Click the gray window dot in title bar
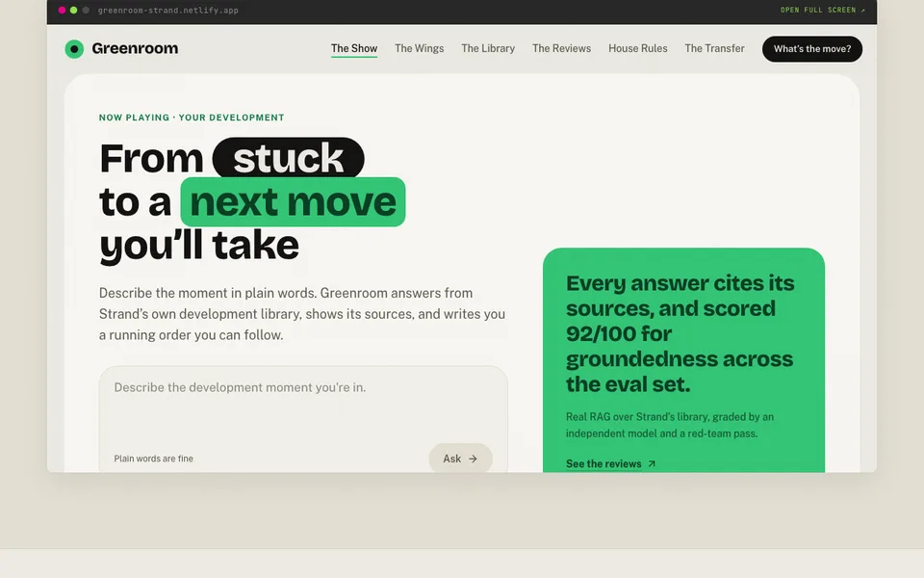Viewport: 924px width, 578px height. [x=86, y=10]
